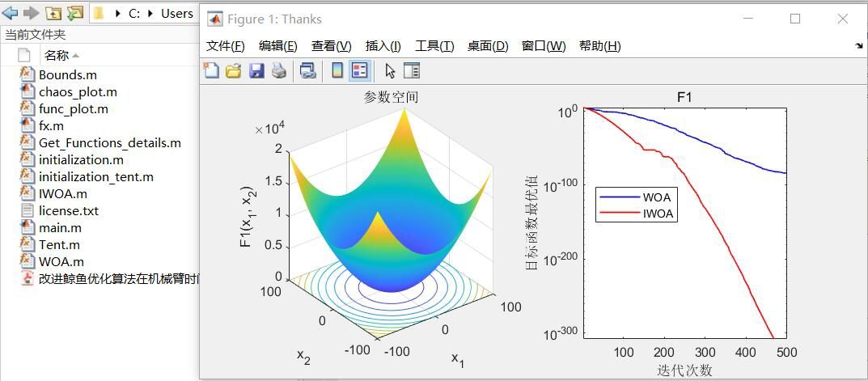The image size is (868, 381).
Task: Open the 桌面(D) menu
Action: point(488,46)
